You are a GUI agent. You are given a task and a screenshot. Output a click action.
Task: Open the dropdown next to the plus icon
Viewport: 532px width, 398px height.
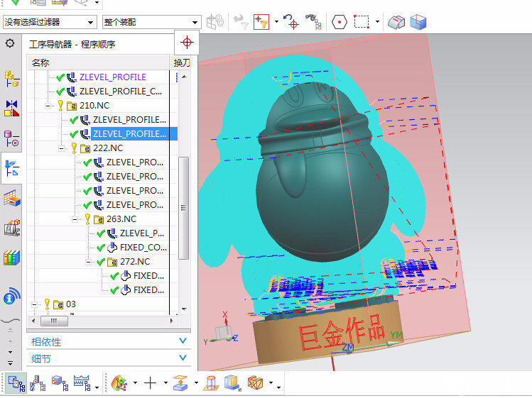pyautogui.click(x=165, y=382)
